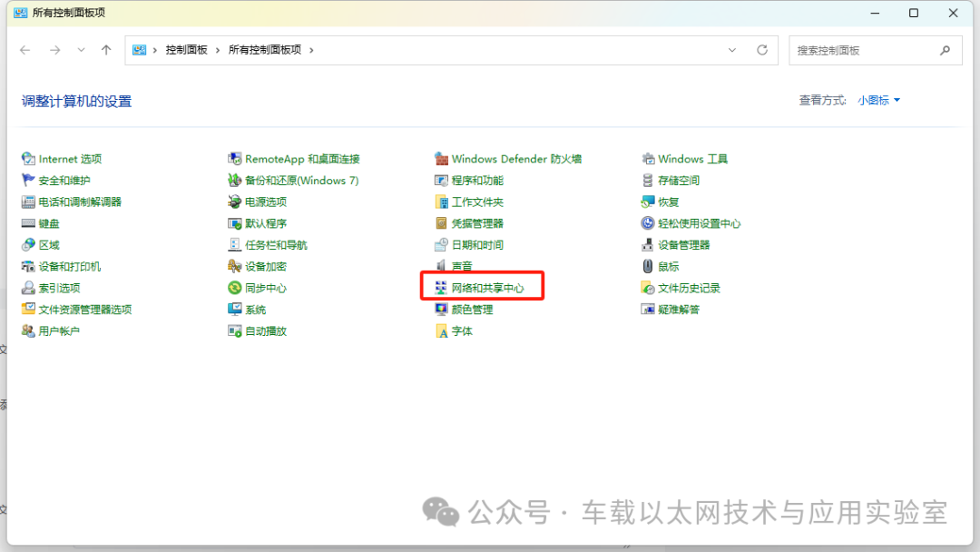Click the Windows Defender 防火墙 icon
Viewport: 980px width, 552px height.
point(441,159)
